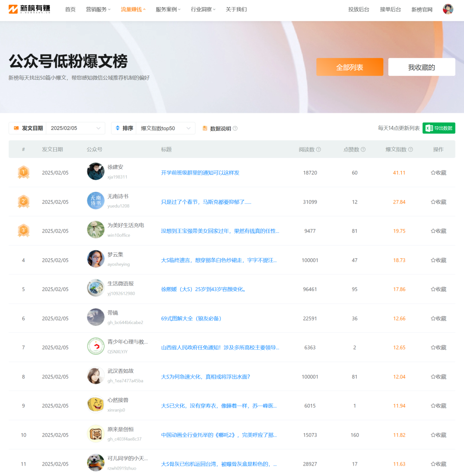Click the 数据说明 help question-mark icon
Image resolution: width=464 pixels, height=476 pixels.
[x=235, y=128]
